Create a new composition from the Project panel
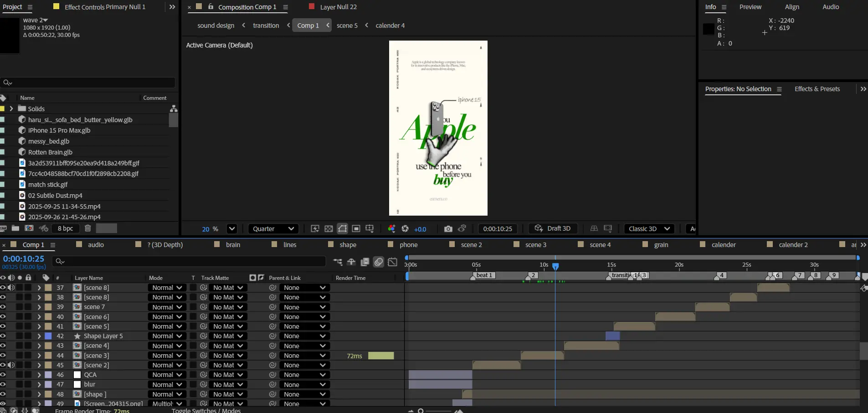868x413 pixels. [29, 228]
